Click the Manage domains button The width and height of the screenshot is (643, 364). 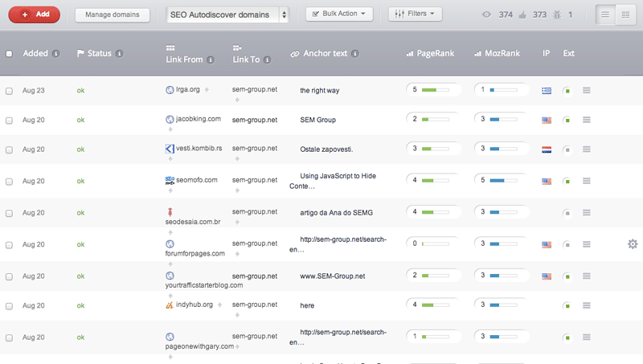point(112,14)
